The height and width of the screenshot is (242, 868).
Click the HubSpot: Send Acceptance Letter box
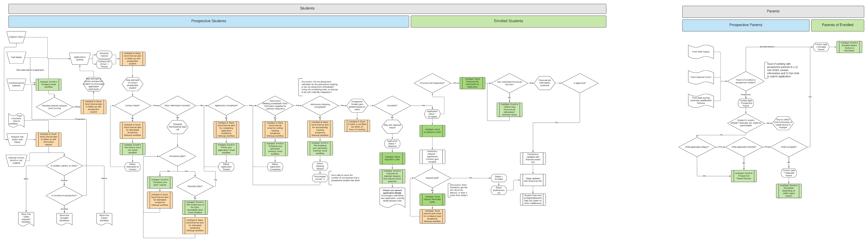(x=432, y=131)
